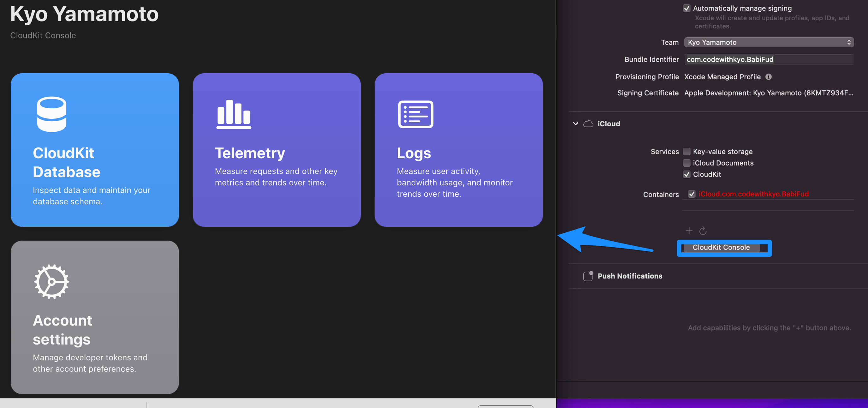
Task: Enable iCloud Documents service
Action: [687, 163]
